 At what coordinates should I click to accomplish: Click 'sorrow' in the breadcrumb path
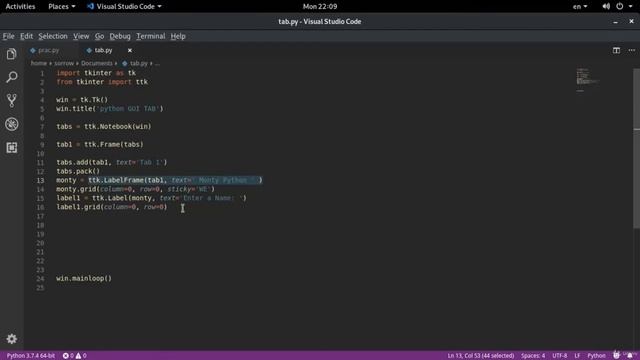(64, 63)
